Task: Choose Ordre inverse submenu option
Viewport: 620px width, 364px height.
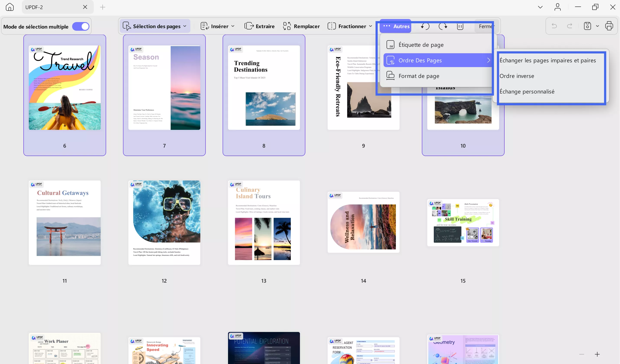Action: point(517,76)
